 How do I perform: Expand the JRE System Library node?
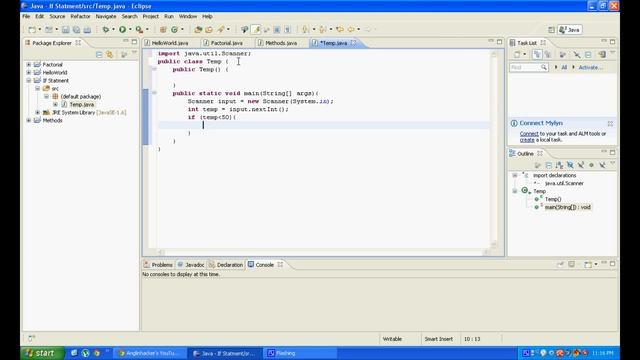(38, 112)
